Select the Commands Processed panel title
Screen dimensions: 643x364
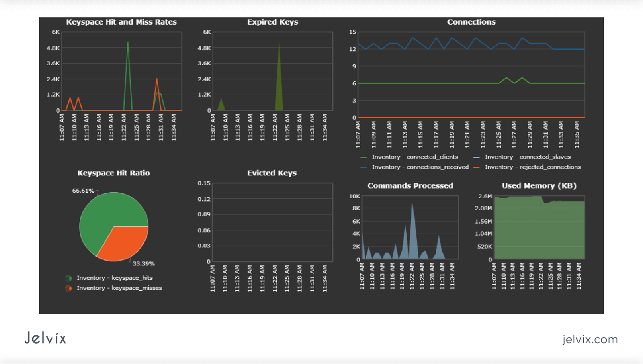click(410, 185)
